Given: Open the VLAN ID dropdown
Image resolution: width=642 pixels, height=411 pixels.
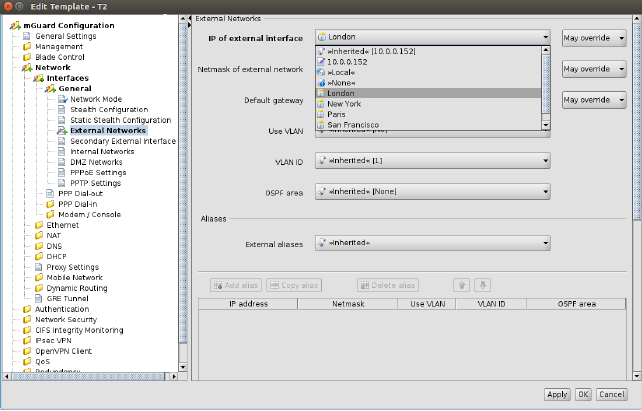Looking at the screenshot, I should coord(433,161).
